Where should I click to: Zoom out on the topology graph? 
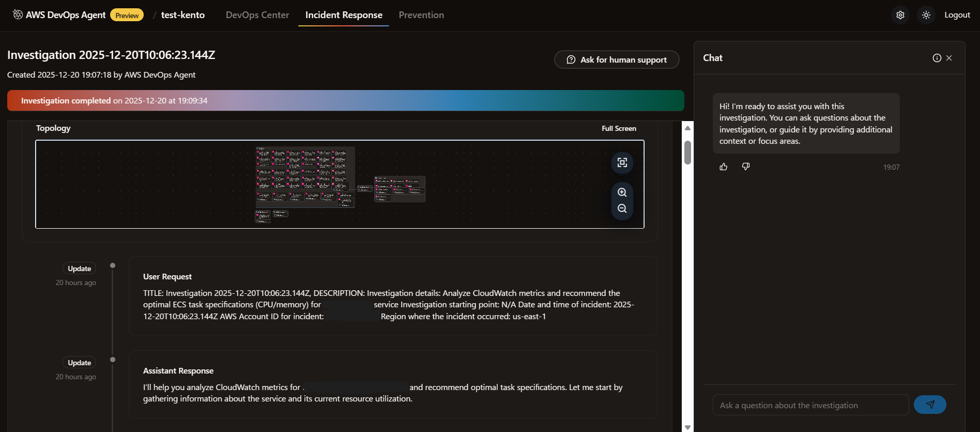pyautogui.click(x=622, y=208)
